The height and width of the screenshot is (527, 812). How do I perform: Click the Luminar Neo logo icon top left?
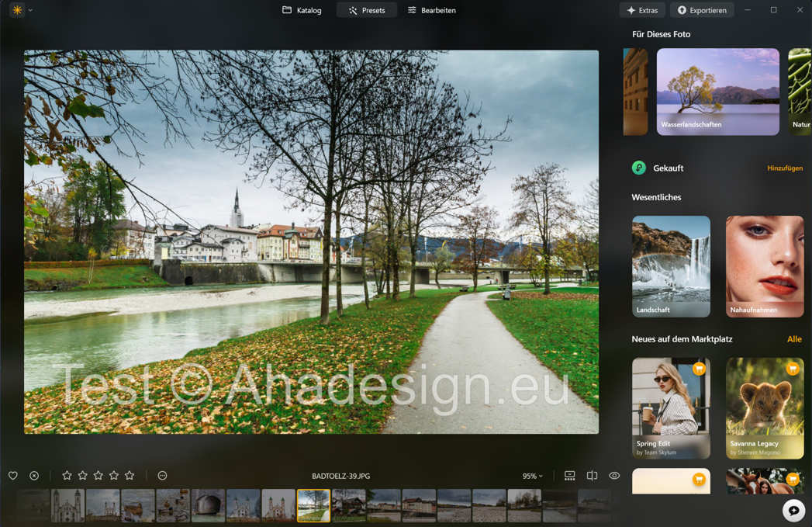16,11
